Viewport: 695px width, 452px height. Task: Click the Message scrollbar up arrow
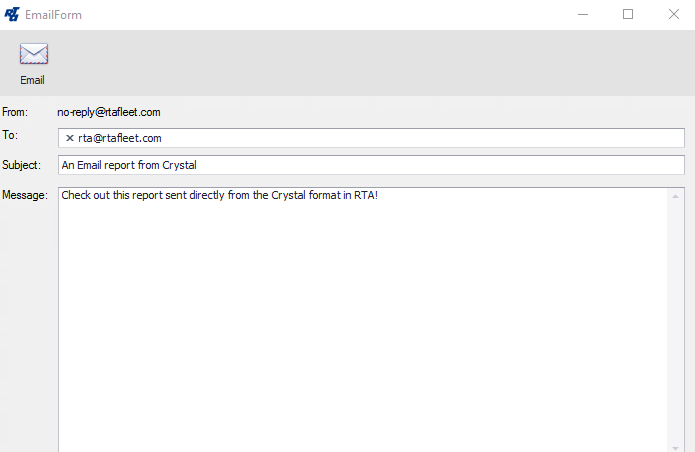676,196
